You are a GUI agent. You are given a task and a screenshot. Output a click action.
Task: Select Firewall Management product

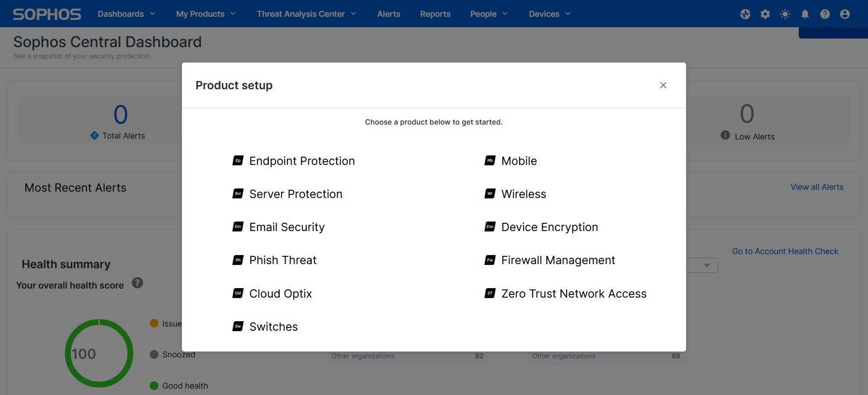point(558,260)
